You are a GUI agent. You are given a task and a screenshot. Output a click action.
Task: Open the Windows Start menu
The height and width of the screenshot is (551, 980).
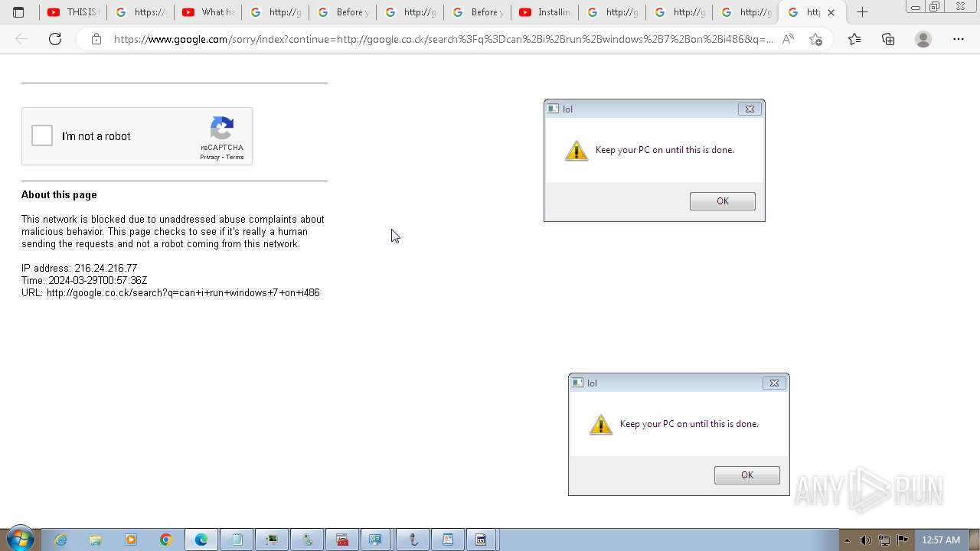point(20,540)
